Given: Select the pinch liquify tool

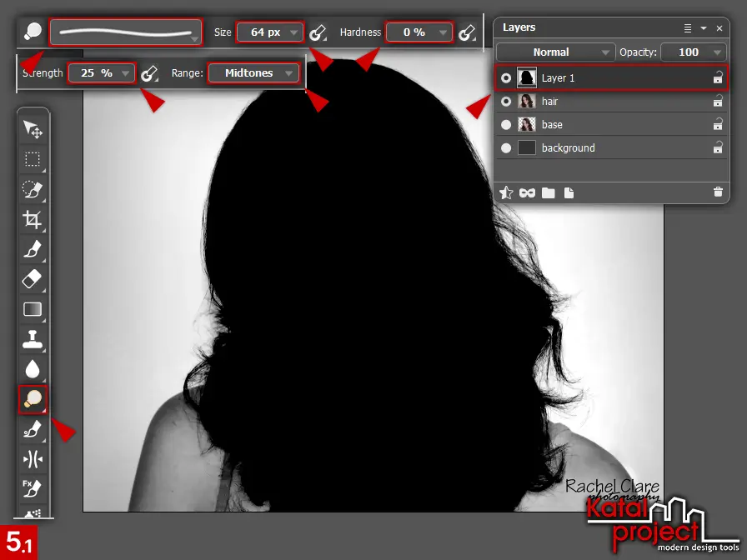Looking at the screenshot, I should coord(33,459).
